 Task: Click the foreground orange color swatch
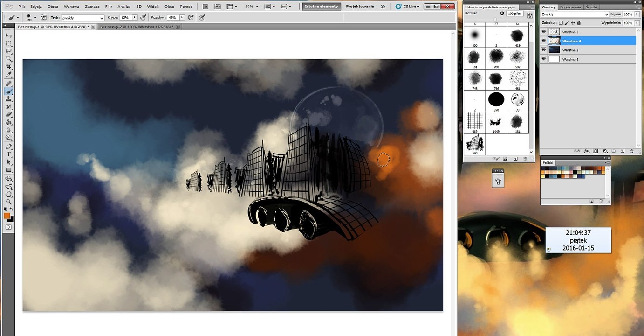pos(7,216)
